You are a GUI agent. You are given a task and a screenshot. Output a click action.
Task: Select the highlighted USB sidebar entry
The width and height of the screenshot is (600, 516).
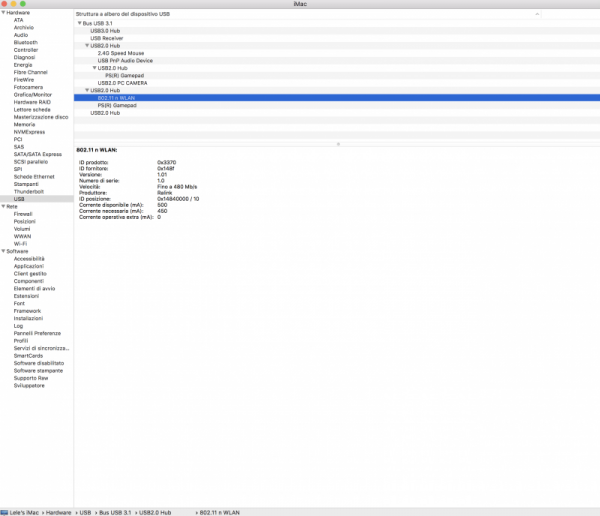tap(37, 199)
